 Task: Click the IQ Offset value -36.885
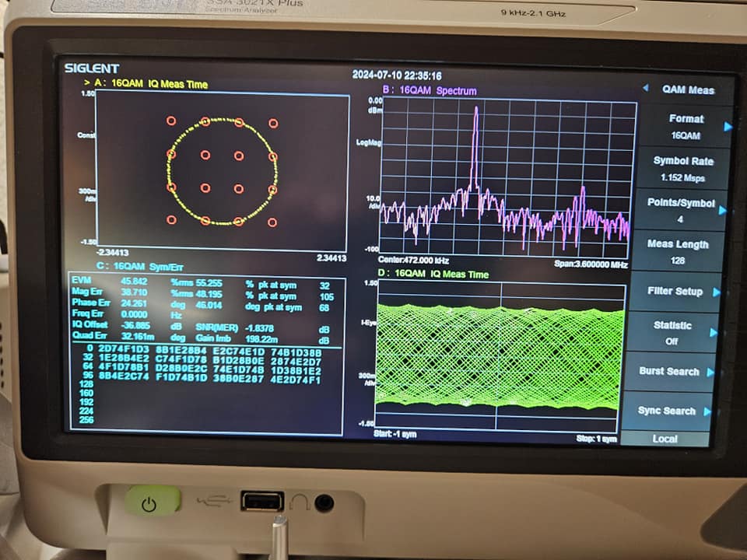pyautogui.click(x=135, y=325)
